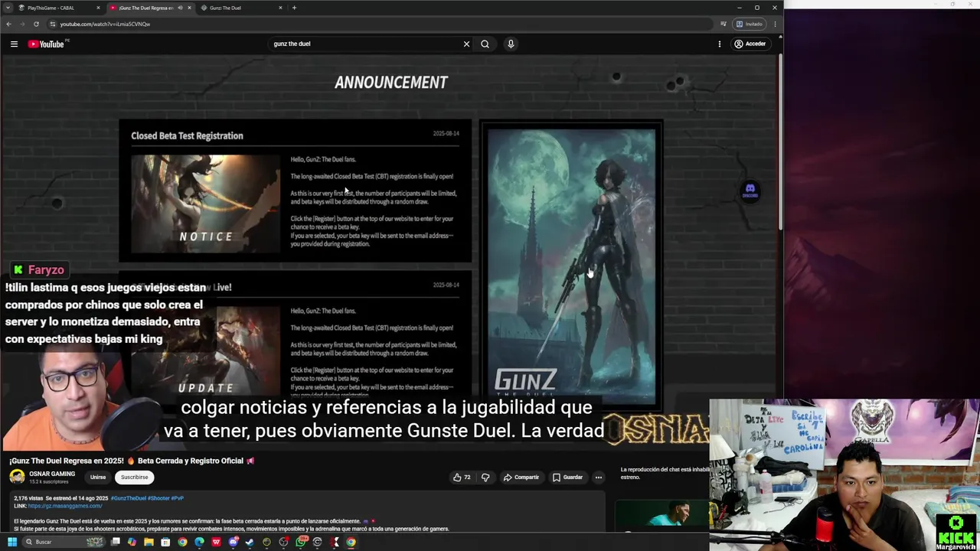Read the video title text
The height and width of the screenshot is (551, 980).
pos(132,461)
